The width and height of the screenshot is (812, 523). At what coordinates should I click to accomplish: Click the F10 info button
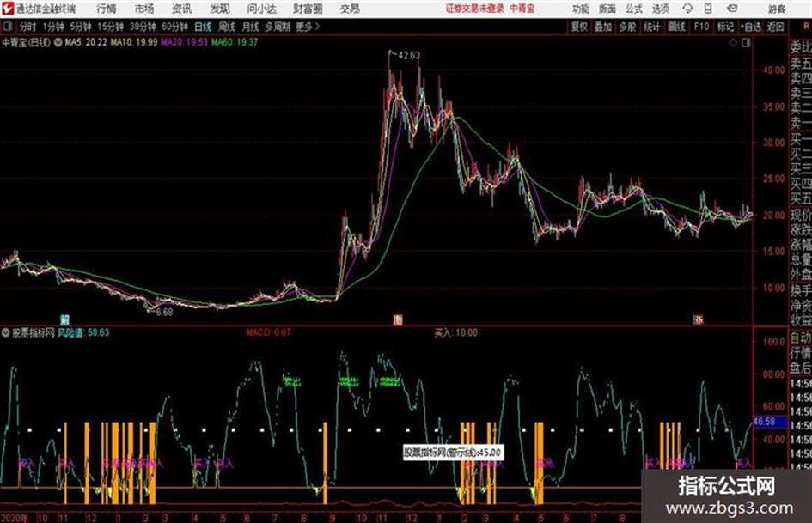[x=701, y=27]
